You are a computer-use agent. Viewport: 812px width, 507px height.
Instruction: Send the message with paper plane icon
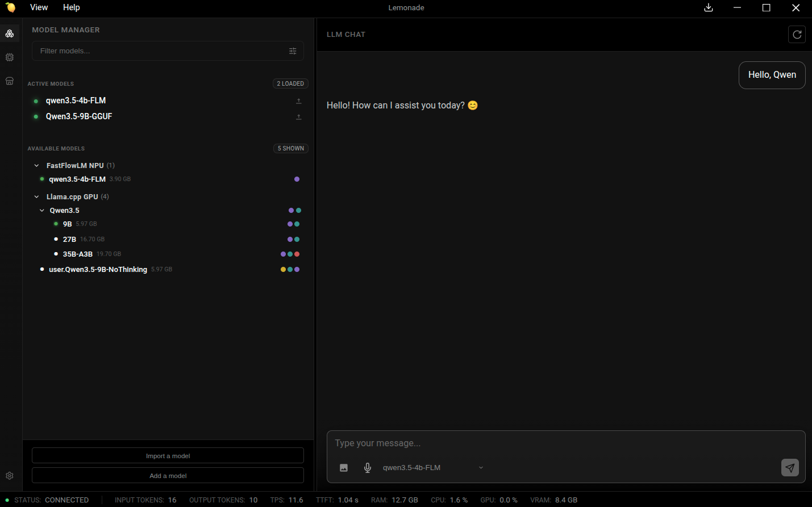click(790, 467)
